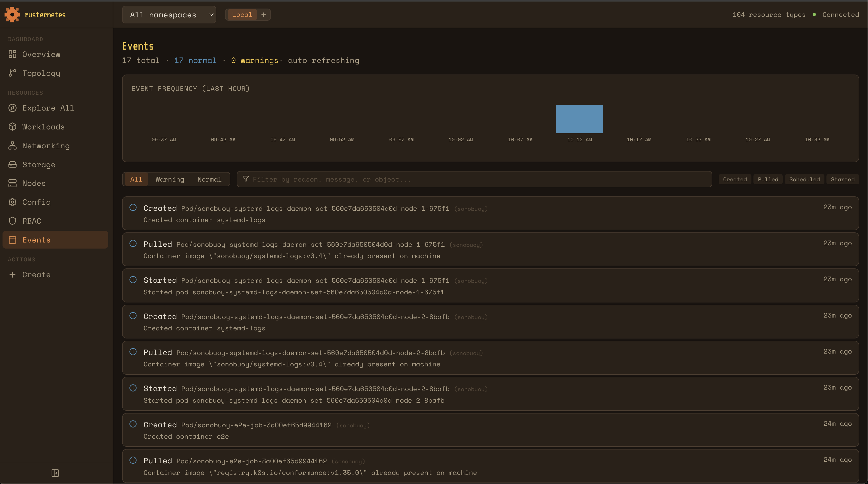Click the Scheduled reason filter chip

point(804,179)
